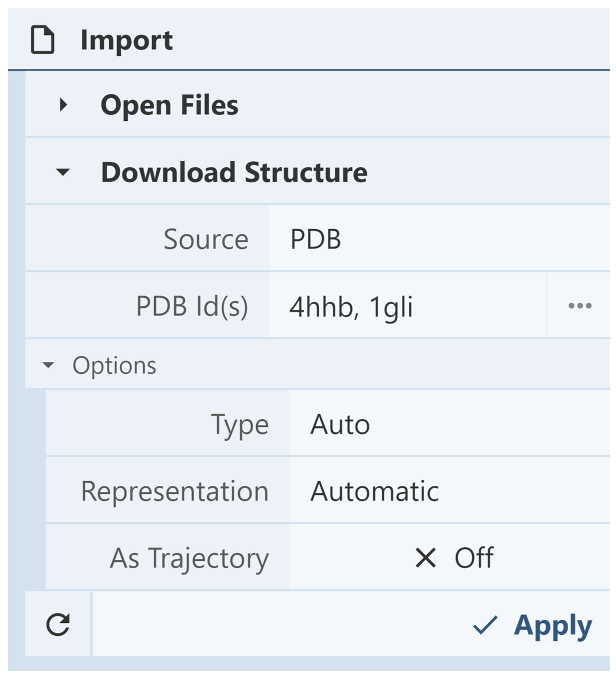The image size is (616, 677).
Task: Click the circular reset arrow icon
Action: tap(58, 624)
